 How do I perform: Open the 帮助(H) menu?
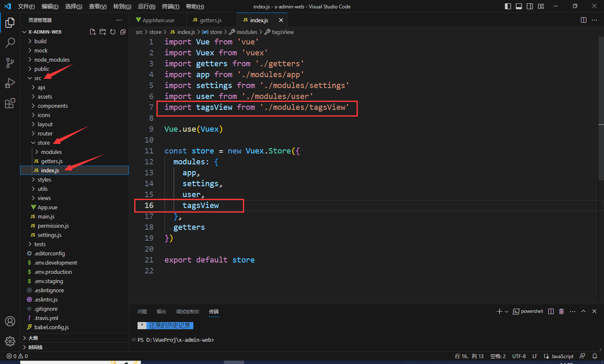(x=195, y=6)
